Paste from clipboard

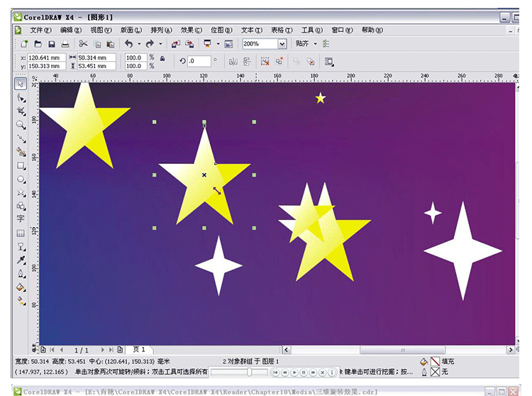pos(111,44)
